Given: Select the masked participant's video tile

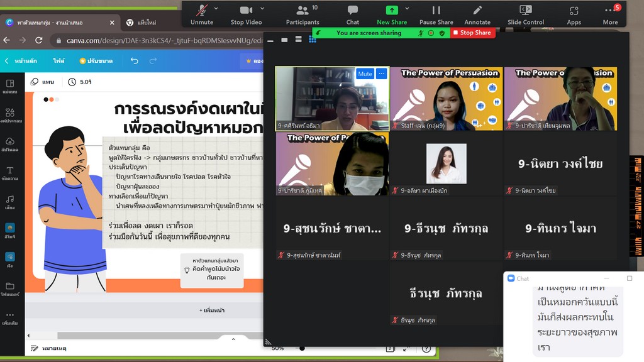Looking at the screenshot, I should 332,163.
